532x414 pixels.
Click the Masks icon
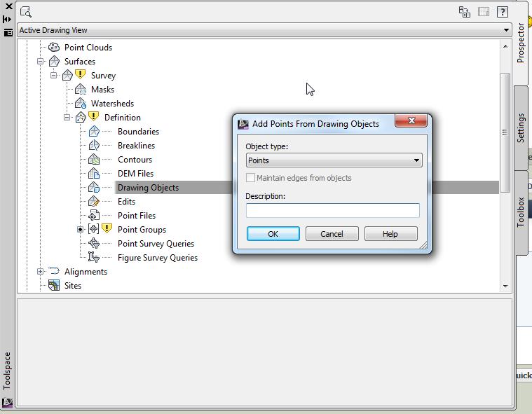[x=81, y=89]
